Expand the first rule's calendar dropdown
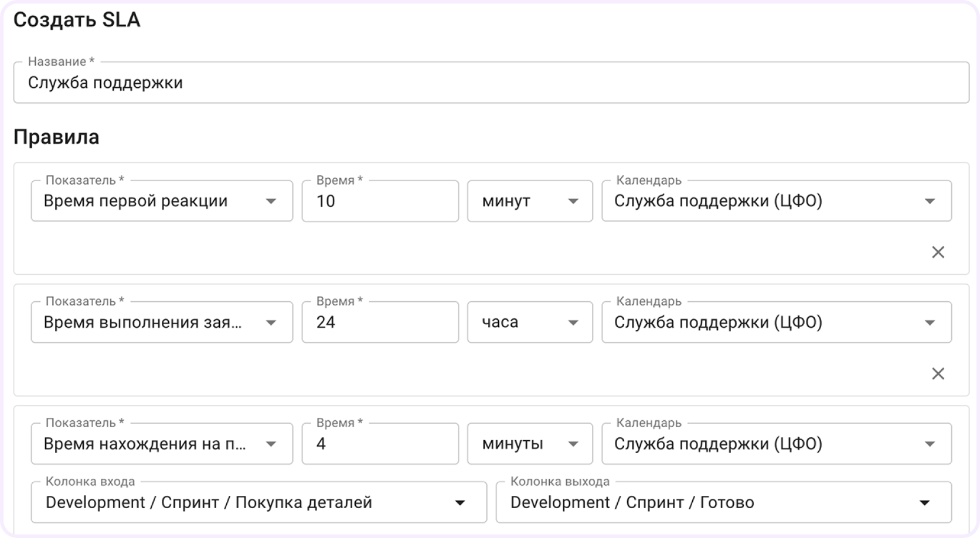This screenshot has height=538, width=980. (x=776, y=201)
